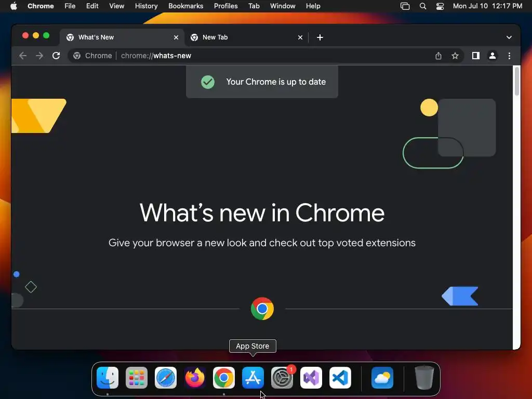Close the New Tab tab
The height and width of the screenshot is (399, 532).
click(x=300, y=37)
